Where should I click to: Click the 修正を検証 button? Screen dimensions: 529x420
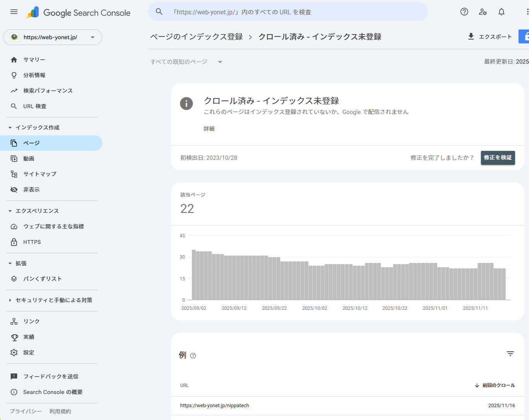tap(498, 158)
